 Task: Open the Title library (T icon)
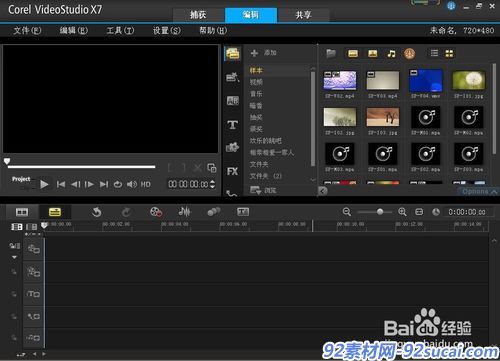(232, 125)
